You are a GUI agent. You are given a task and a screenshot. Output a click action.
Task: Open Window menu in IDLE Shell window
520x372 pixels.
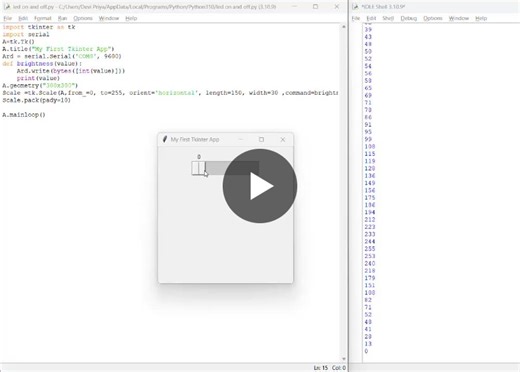pyautogui.click(x=459, y=18)
